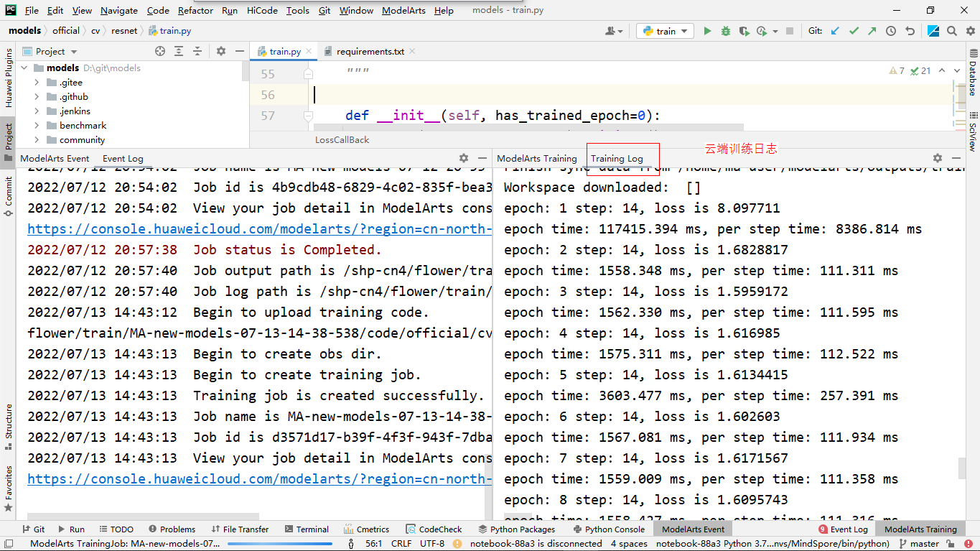The width and height of the screenshot is (980, 551).
Task: Toggle fold marker on line 57
Action: point(308,116)
